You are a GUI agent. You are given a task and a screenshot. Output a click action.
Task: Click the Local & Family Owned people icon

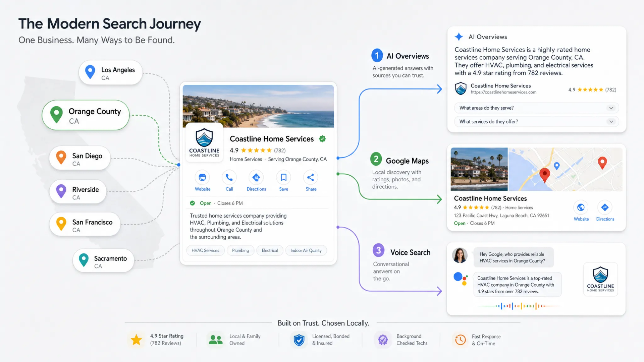pos(216,340)
